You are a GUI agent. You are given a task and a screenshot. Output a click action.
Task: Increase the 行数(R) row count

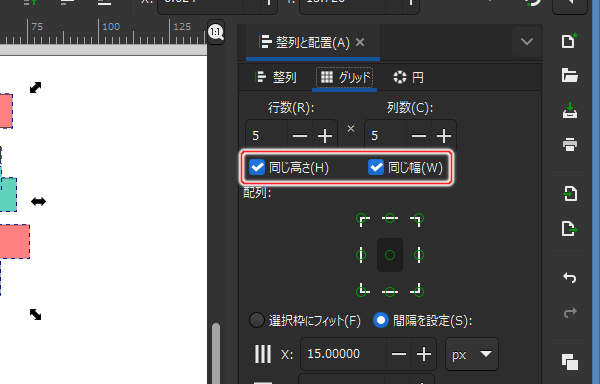click(x=325, y=136)
